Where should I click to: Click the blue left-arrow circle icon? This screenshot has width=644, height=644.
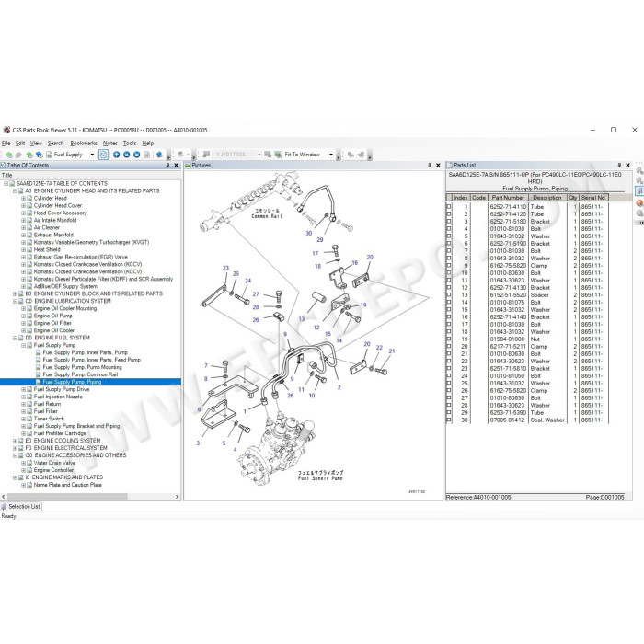(127, 155)
